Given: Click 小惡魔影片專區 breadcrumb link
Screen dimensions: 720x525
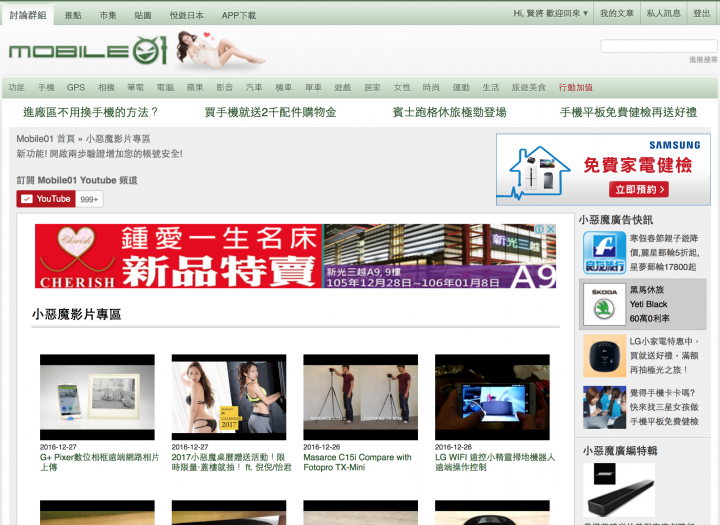Looking at the screenshot, I should click(118, 139).
